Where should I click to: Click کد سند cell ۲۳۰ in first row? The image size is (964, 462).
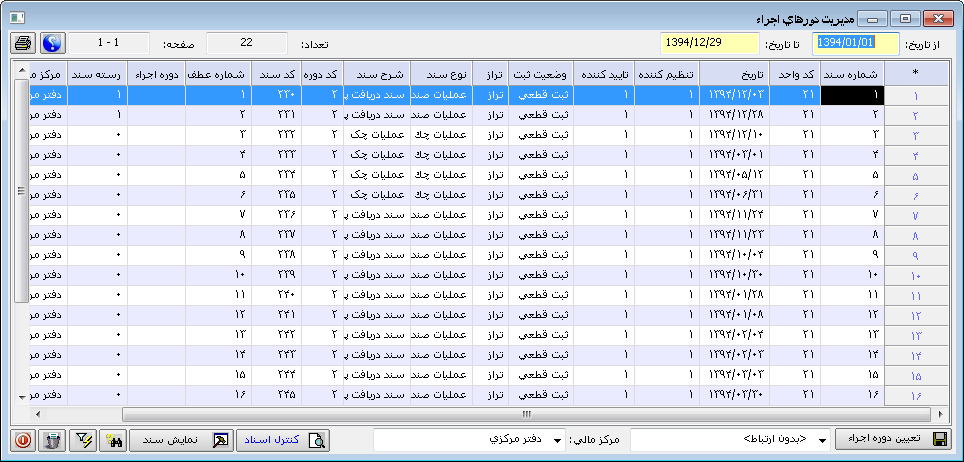[276, 95]
